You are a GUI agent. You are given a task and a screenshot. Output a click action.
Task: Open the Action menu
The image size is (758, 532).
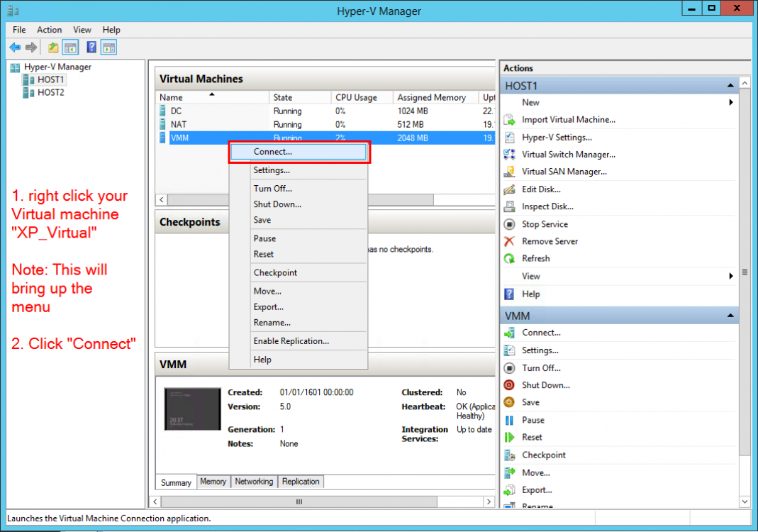49,30
